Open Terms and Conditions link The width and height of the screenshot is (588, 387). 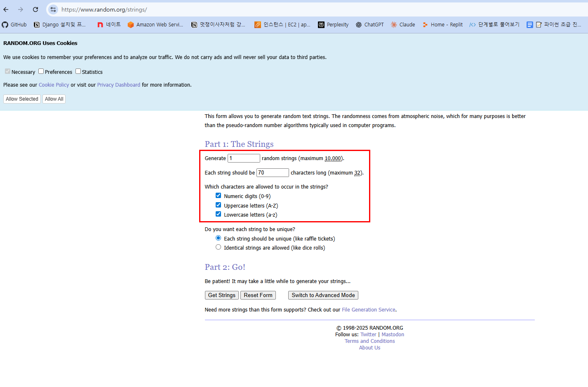point(370,341)
